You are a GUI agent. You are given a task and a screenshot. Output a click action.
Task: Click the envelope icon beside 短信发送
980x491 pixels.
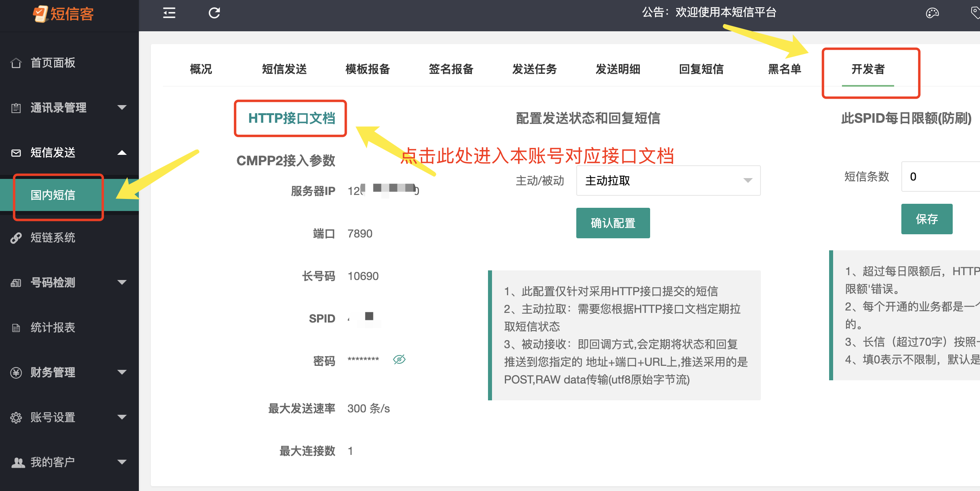pos(16,153)
